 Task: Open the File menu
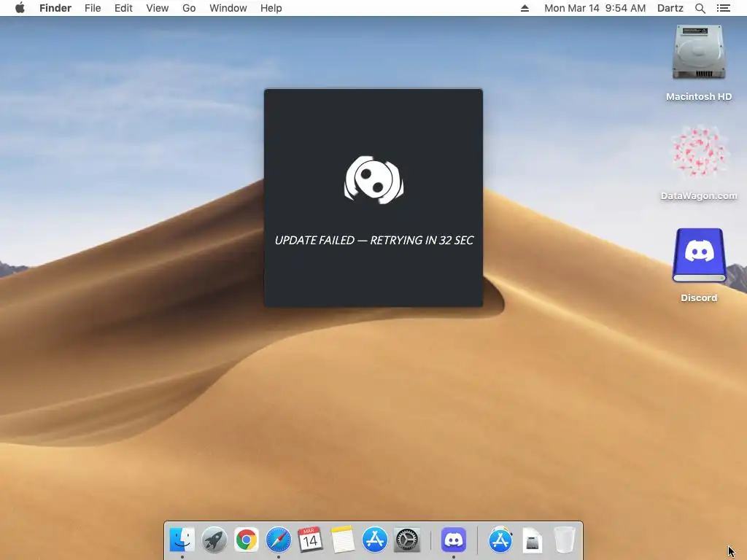coord(93,8)
